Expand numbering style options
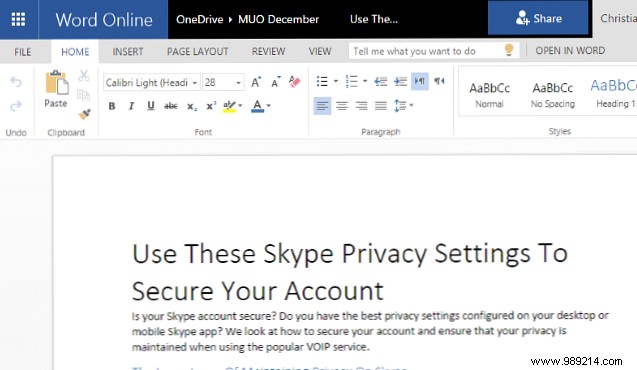Viewport: 637px width, 370px height. pos(365,81)
